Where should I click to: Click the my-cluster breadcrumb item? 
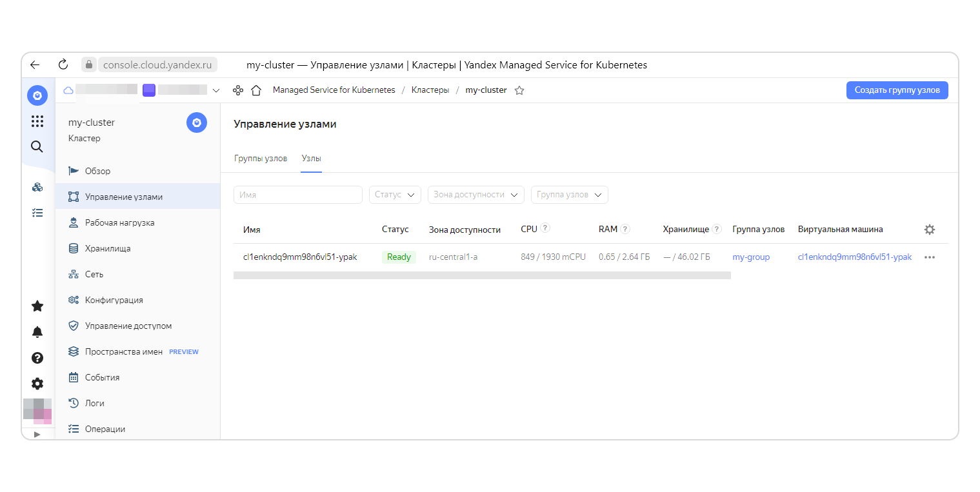[486, 90]
